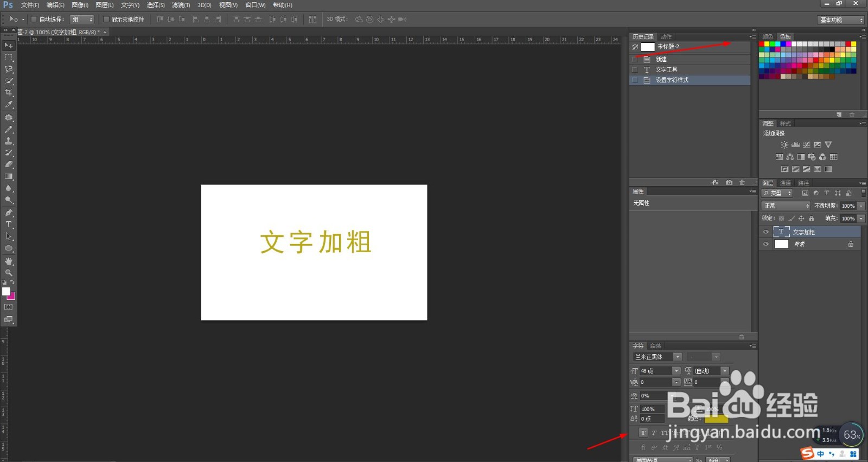Screen dimensions: 868x462
Task: Add a Color Balance adjustment
Action: click(790, 157)
